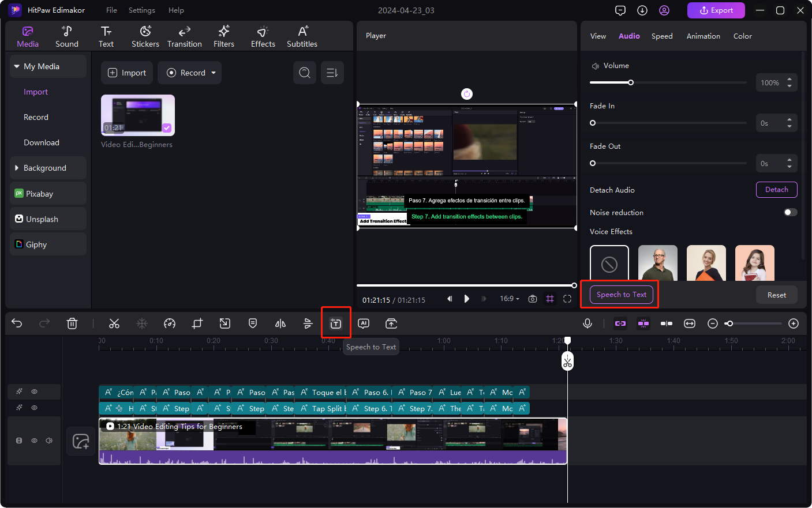The height and width of the screenshot is (508, 812).
Task: Click the microphone voiceover record icon
Action: coord(588,323)
